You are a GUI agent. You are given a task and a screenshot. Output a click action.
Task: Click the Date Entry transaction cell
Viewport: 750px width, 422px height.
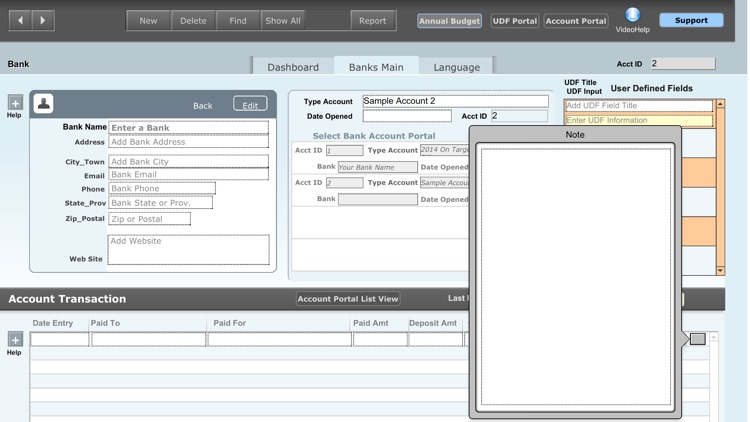pyautogui.click(x=59, y=339)
